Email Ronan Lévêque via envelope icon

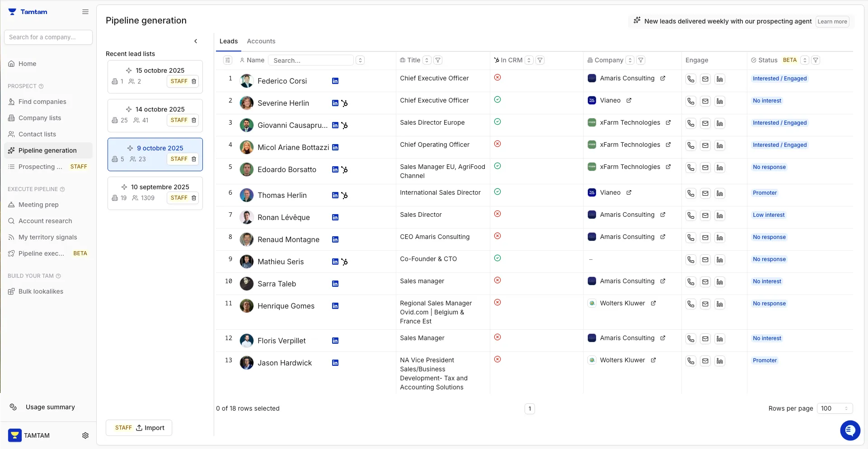[x=705, y=215]
